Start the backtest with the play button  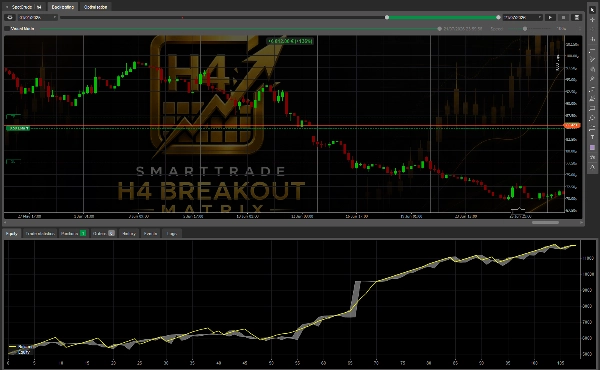550,17
